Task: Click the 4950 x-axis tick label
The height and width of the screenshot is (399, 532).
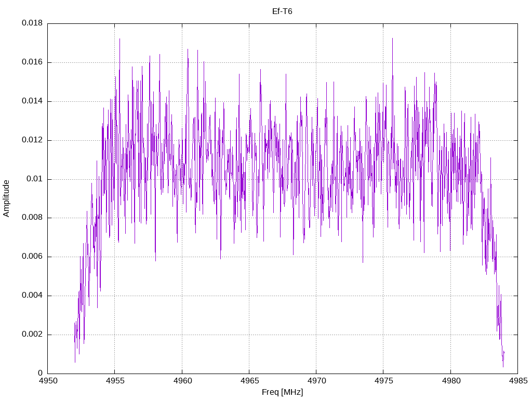Action: 48,381
